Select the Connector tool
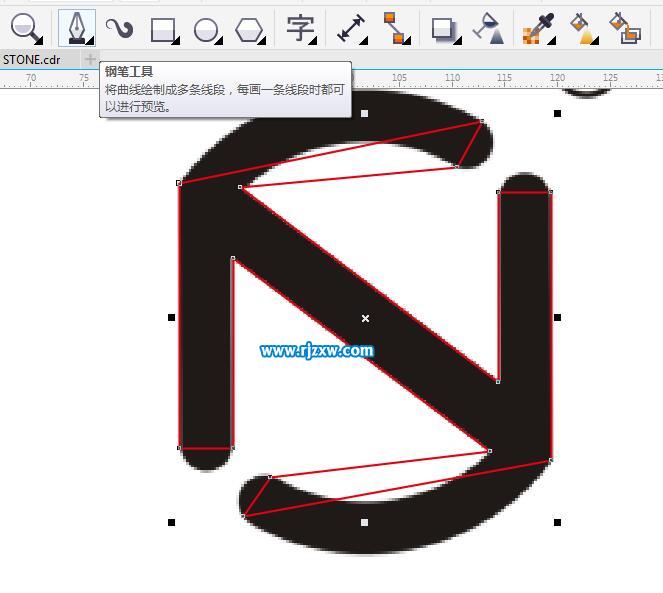 [x=396, y=28]
